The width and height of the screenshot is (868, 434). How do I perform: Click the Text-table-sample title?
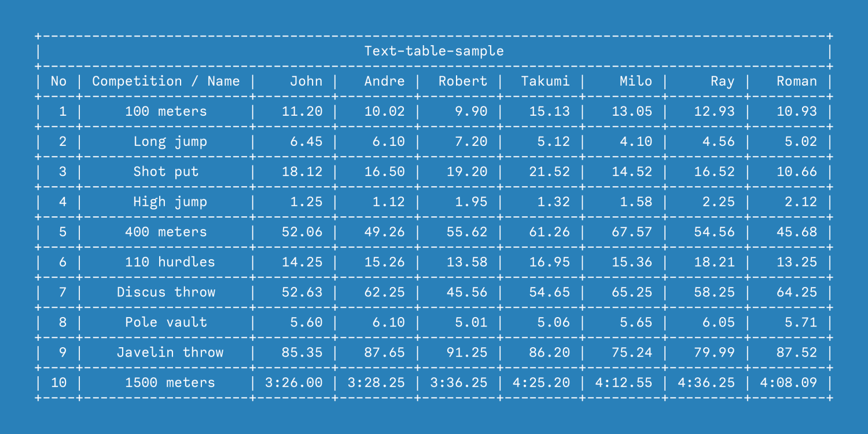click(x=434, y=51)
